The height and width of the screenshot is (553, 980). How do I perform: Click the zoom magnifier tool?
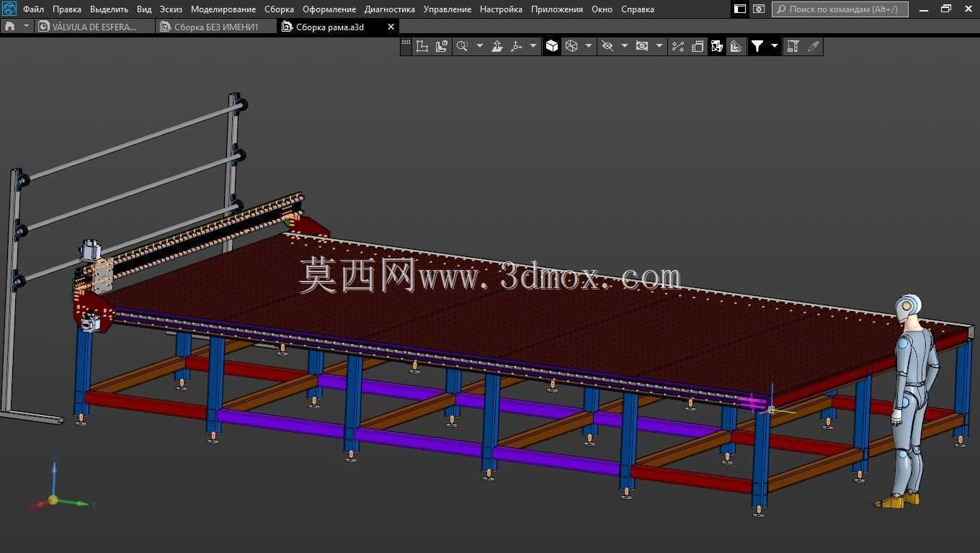click(x=463, y=46)
